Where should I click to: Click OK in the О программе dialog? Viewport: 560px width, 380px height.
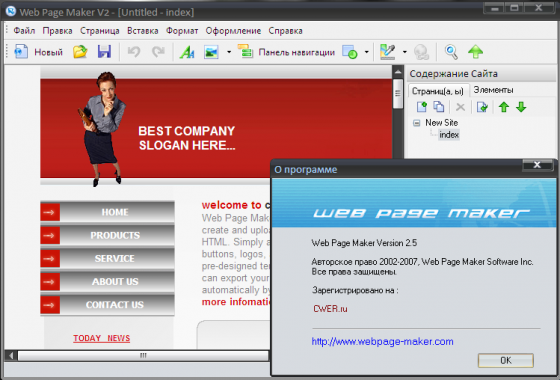coord(506,360)
